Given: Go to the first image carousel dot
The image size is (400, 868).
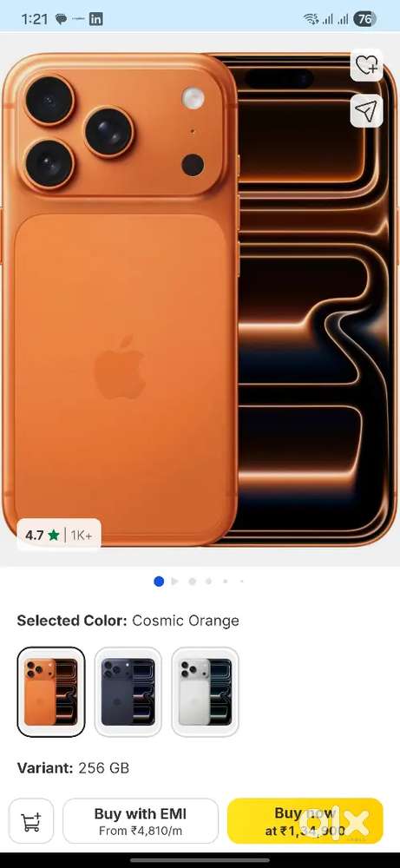Looking at the screenshot, I should [x=159, y=582].
